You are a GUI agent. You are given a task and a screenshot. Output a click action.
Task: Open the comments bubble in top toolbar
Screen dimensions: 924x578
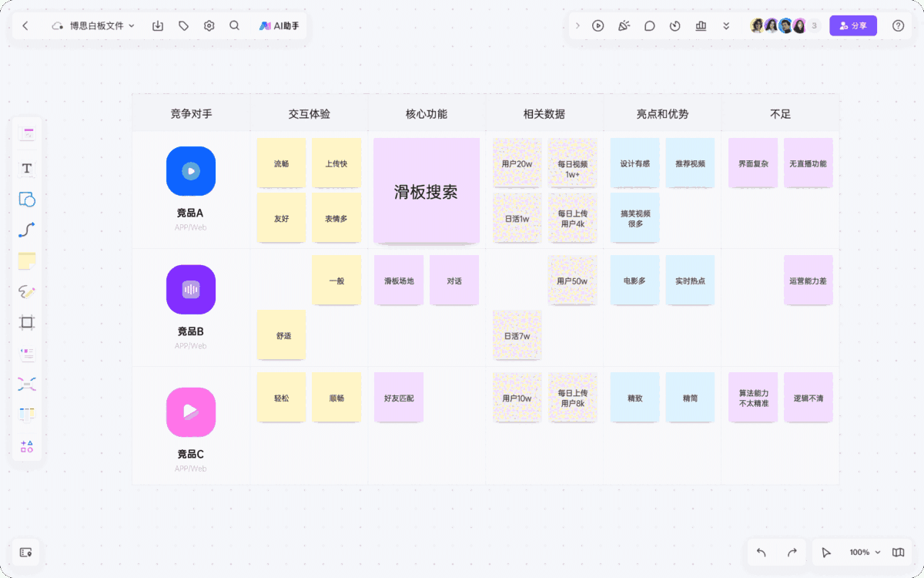click(649, 25)
